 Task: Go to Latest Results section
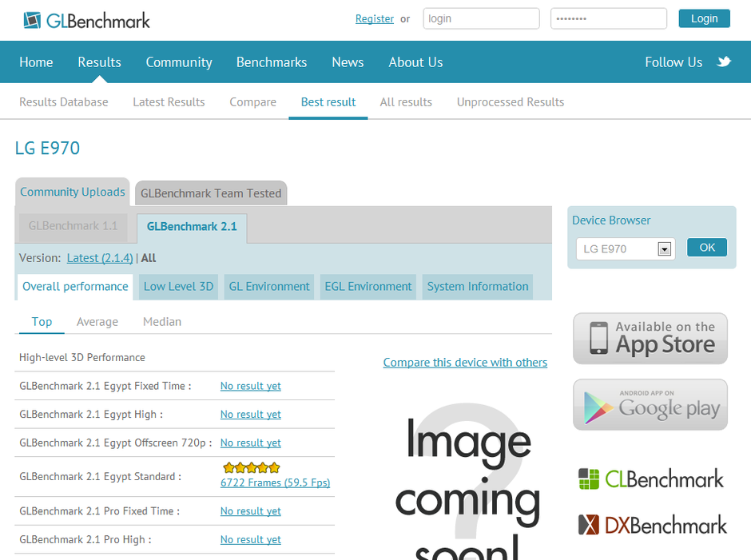pyautogui.click(x=169, y=101)
